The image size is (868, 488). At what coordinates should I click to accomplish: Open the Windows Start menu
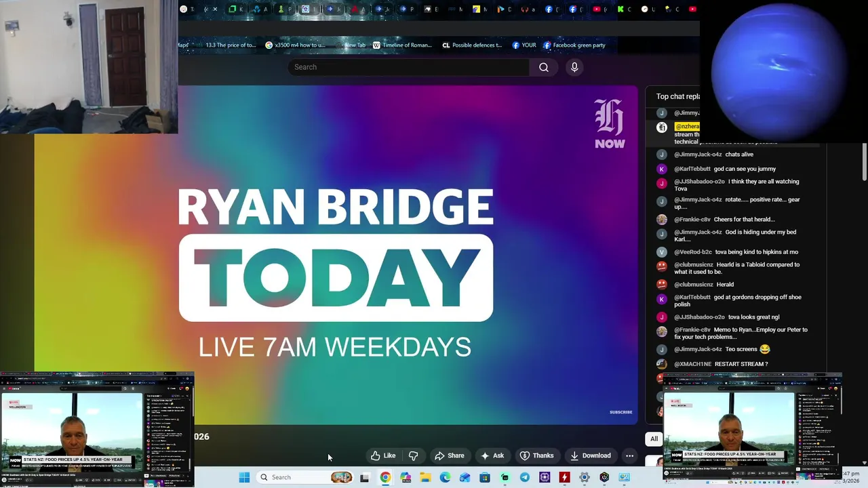[x=244, y=477]
